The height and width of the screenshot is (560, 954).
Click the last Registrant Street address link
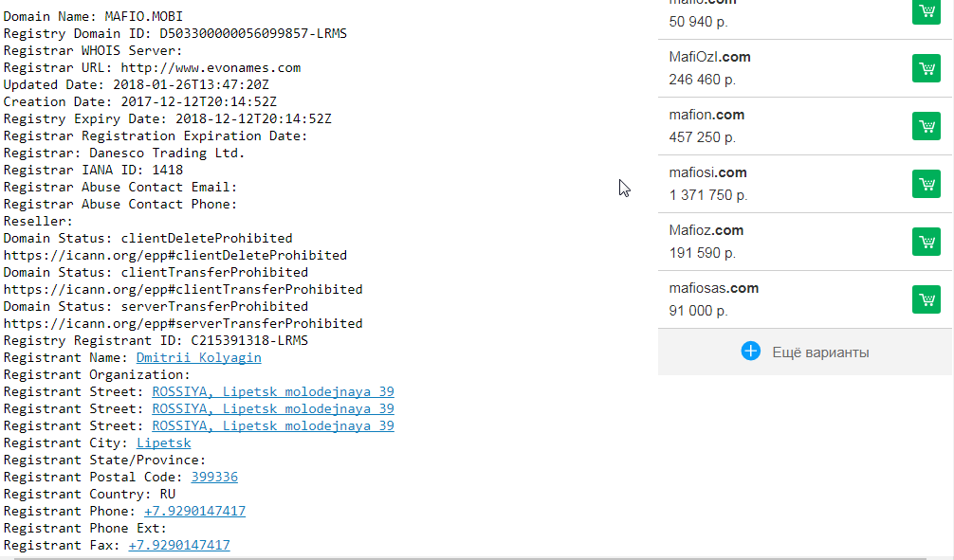pyautogui.click(x=272, y=426)
